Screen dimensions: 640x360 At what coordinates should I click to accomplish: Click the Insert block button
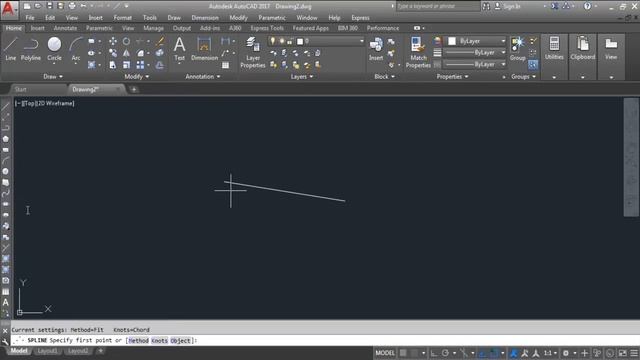click(376, 49)
